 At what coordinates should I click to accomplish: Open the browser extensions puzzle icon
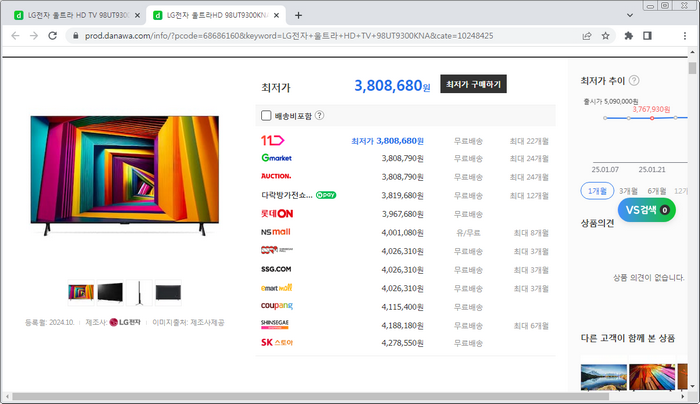[629, 36]
